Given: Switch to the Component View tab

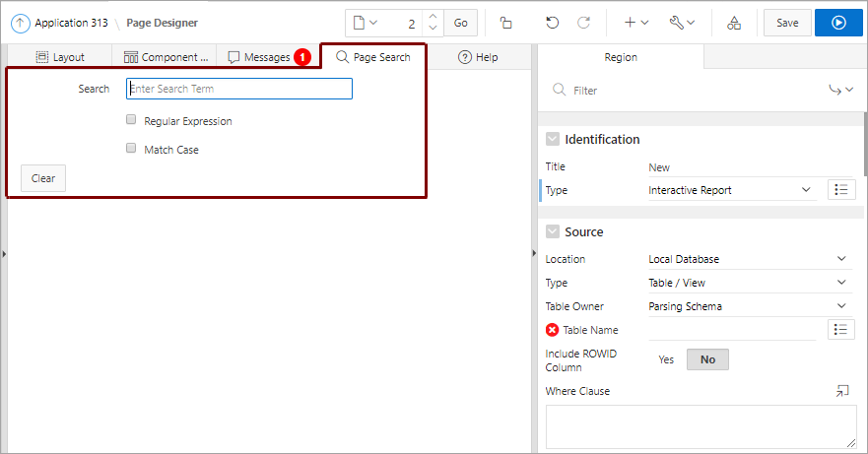Looking at the screenshot, I should click(x=165, y=57).
